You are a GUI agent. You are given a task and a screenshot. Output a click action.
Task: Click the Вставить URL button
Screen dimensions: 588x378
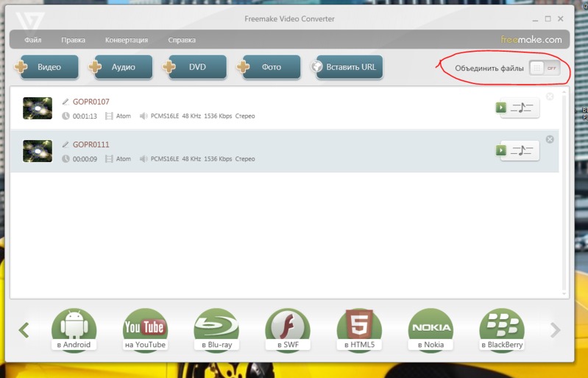[347, 67]
